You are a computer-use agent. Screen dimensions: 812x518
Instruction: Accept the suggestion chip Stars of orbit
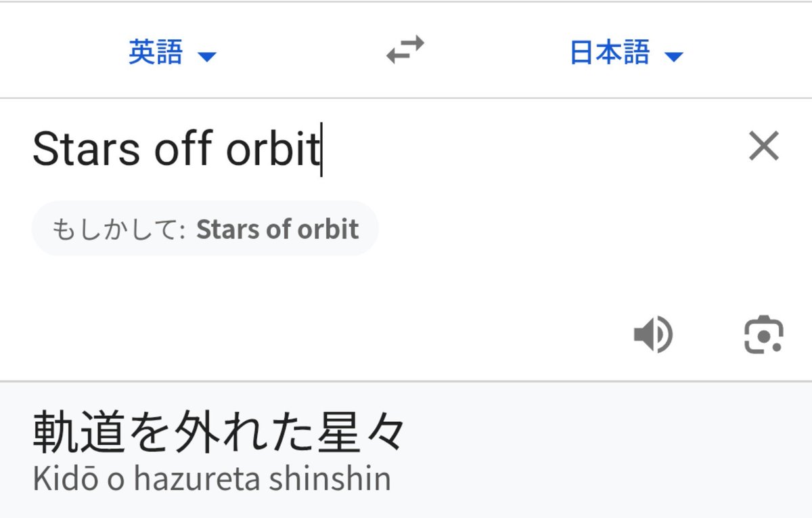pyautogui.click(x=205, y=229)
